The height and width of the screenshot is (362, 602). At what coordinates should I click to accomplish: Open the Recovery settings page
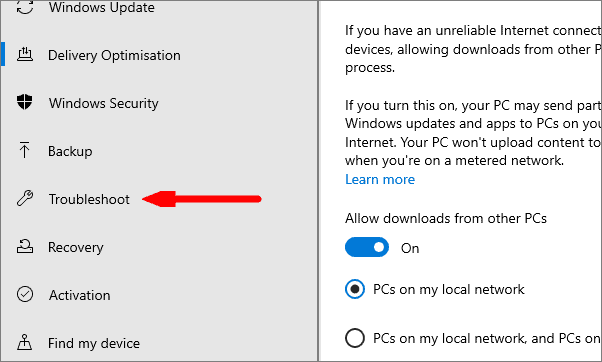pyautogui.click(x=76, y=247)
